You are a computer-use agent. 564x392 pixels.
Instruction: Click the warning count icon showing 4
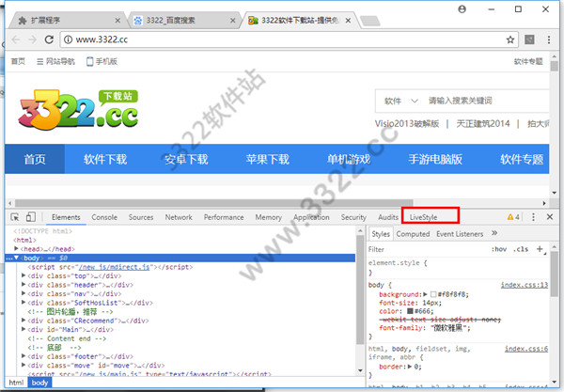coord(513,217)
